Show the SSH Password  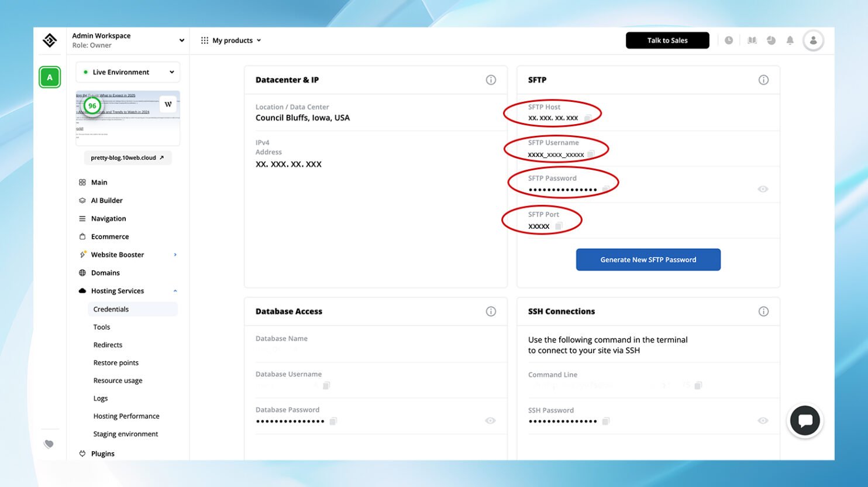point(762,420)
